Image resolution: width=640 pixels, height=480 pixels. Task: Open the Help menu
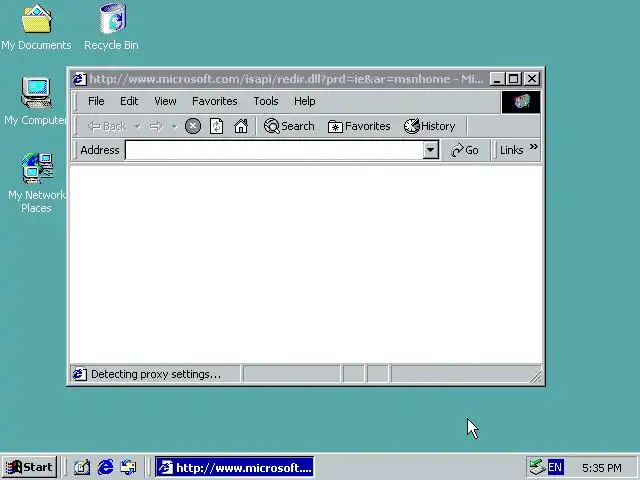point(304,101)
